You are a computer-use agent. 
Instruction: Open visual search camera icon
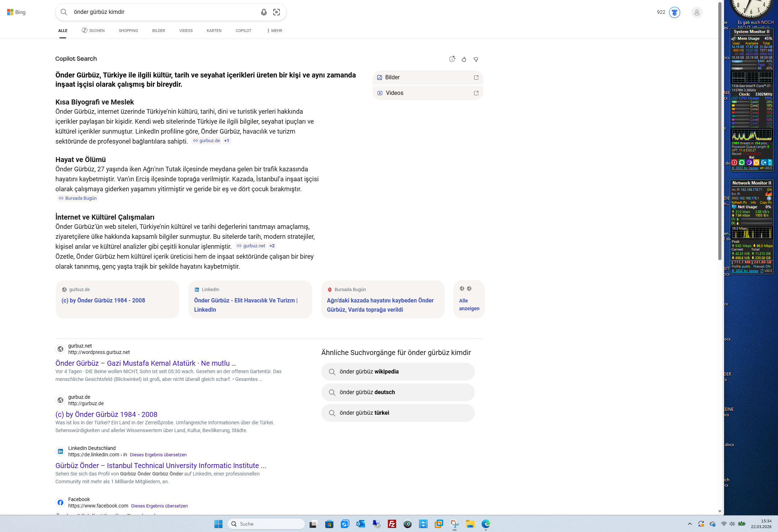tap(277, 12)
